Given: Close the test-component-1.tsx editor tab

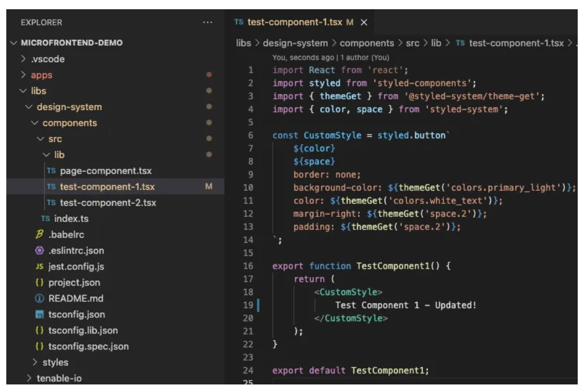Looking at the screenshot, I should click(364, 22).
